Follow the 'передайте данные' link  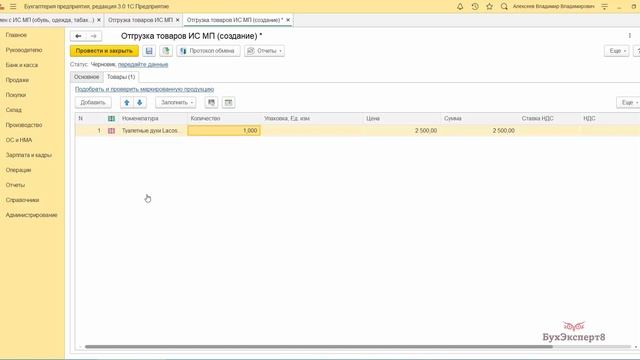tap(143, 64)
